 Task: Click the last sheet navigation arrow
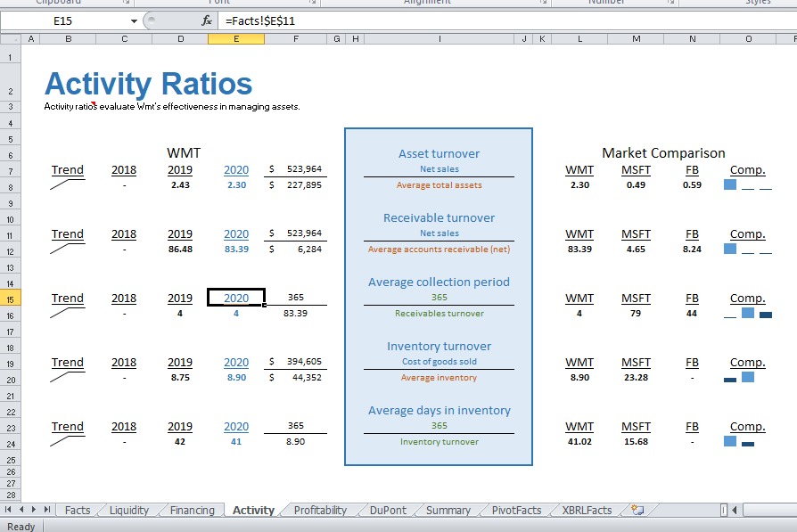coord(48,510)
